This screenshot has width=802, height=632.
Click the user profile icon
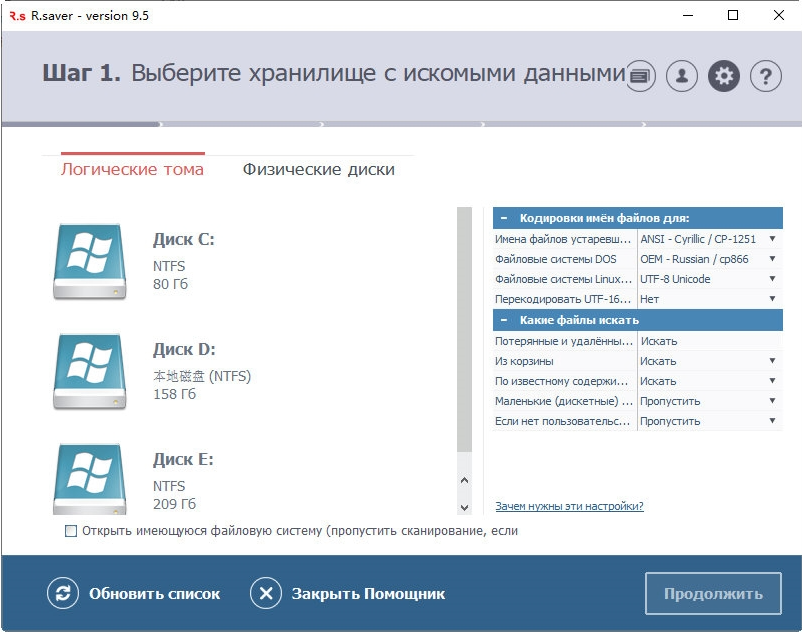(x=681, y=75)
